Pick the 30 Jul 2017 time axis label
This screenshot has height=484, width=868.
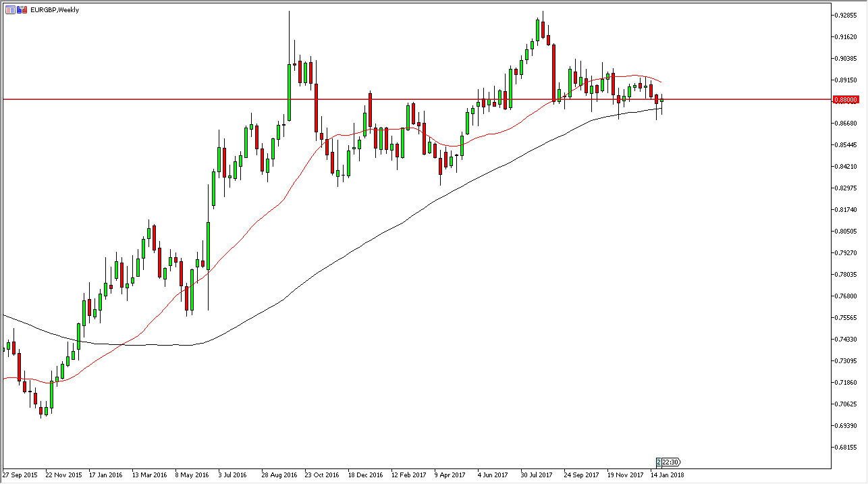[538, 475]
